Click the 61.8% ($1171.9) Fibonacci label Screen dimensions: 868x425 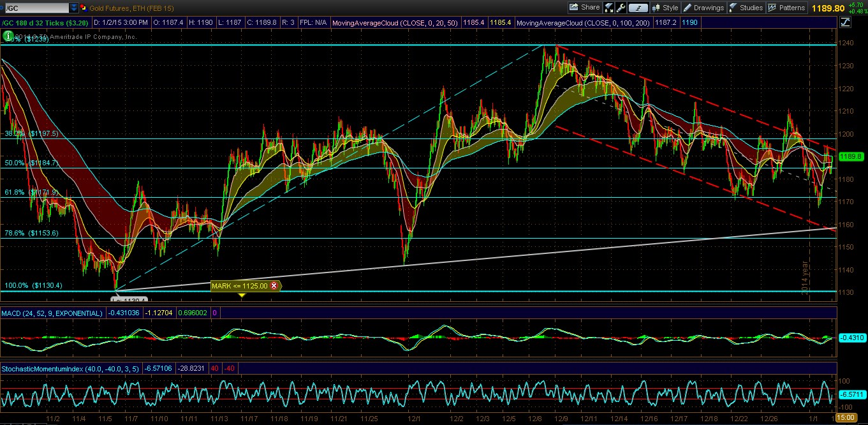point(30,192)
